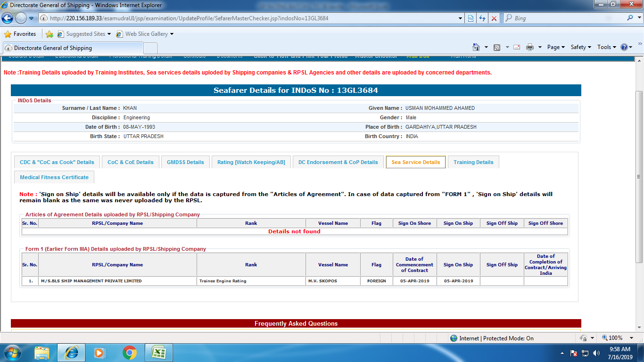Click the Compatibility View icon
The width and height of the screenshot is (644, 362).
(x=471, y=18)
